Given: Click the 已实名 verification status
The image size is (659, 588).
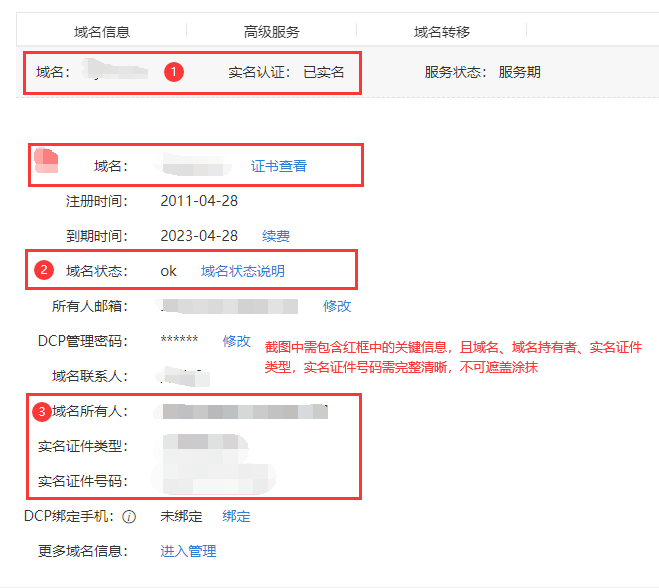Looking at the screenshot, I should (x=324, y=72).
